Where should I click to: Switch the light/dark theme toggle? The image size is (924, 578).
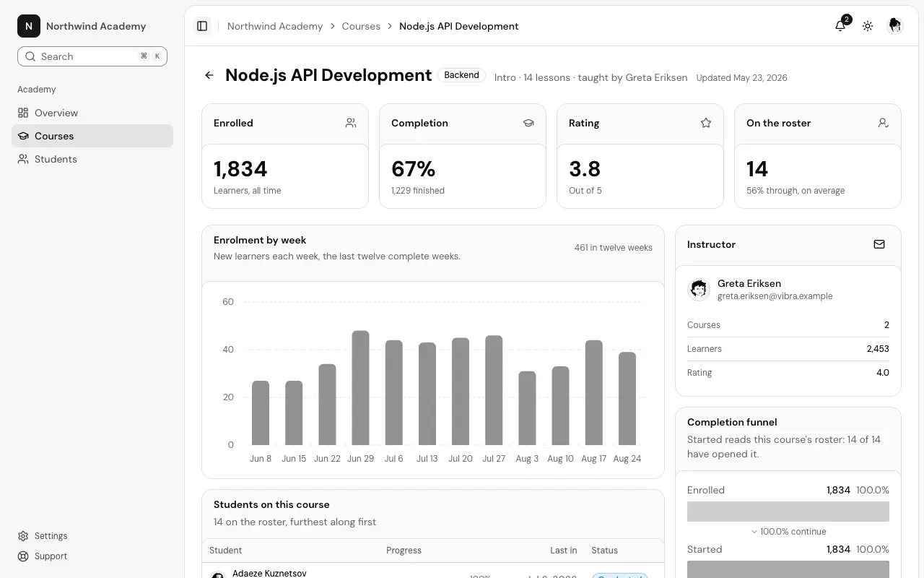click(x=868, y=26)
